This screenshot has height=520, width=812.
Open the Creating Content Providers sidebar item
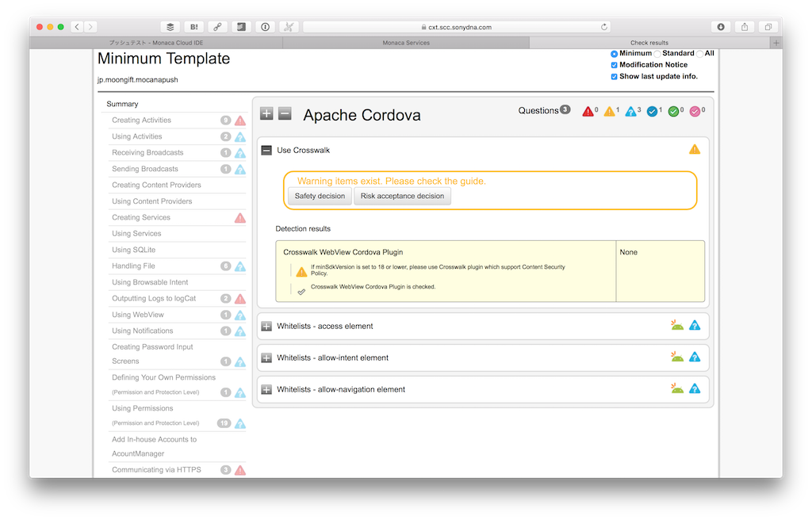click(x=156, y=185)
